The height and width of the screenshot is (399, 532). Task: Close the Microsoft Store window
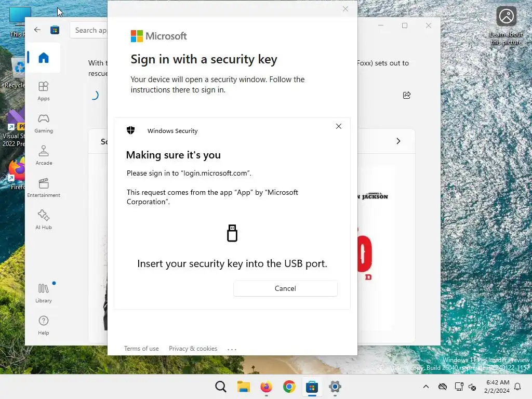[429, 25]
